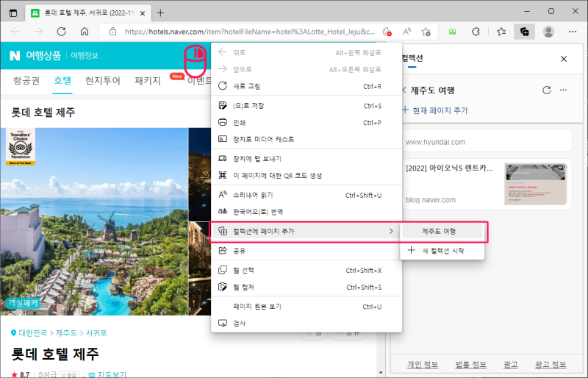Screen dimensions: 588x378
Task: Open more options for 제주도 여행 collection
Action: [563, 90]
